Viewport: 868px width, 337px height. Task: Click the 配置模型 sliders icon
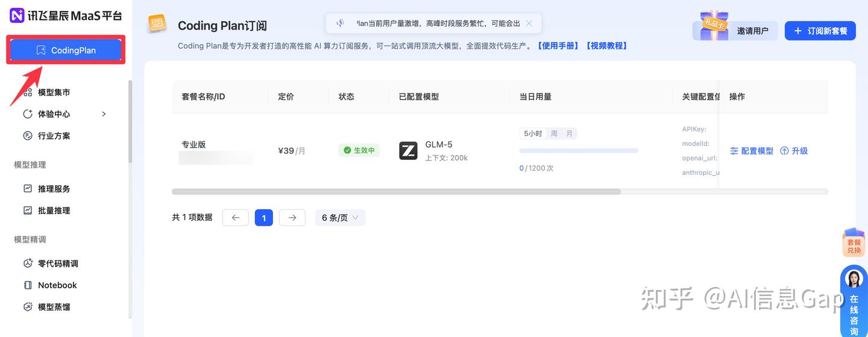coord(734,151)
